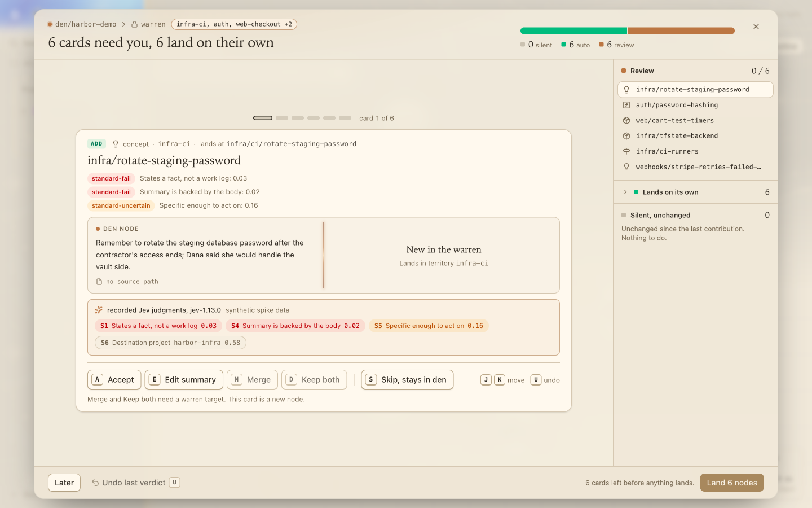Open the infra-ci, auth, web-checkout +2 filter

coord(234,24)
